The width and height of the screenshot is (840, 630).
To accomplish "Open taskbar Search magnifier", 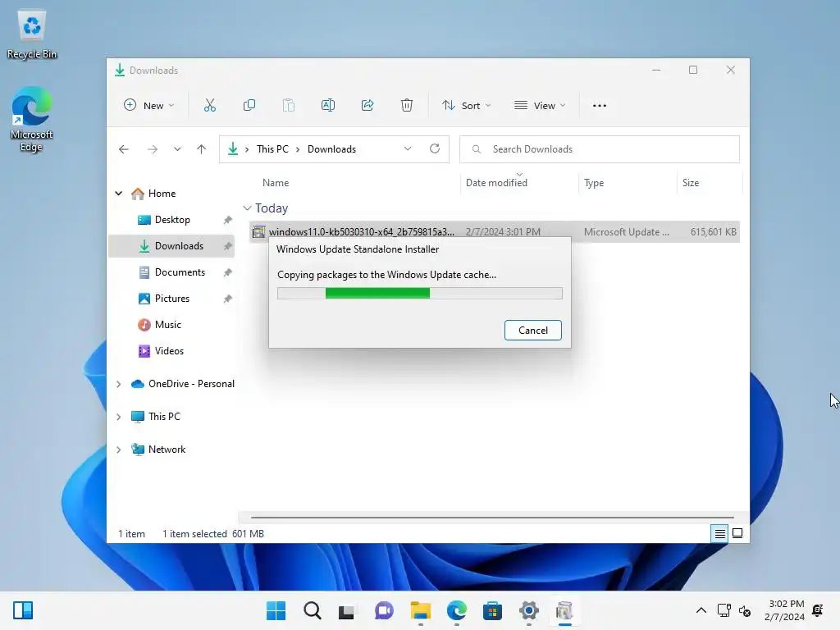I will [x=313, y=610].
